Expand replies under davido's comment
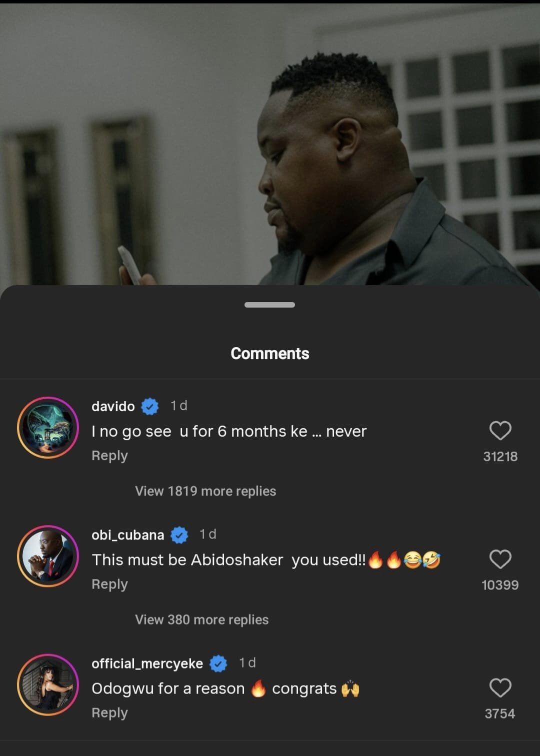 [205, 491]
